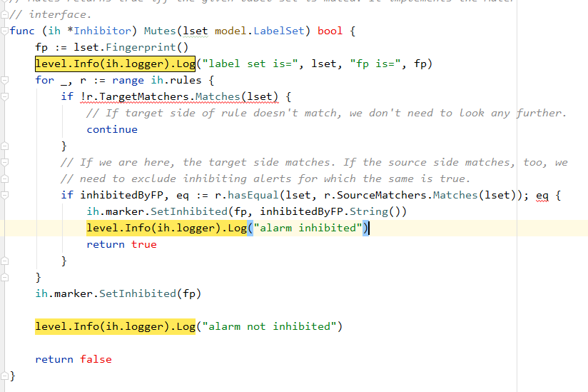Click fold-end marker at function's final brace
588x392 pixels.
[x=4, y=376]
